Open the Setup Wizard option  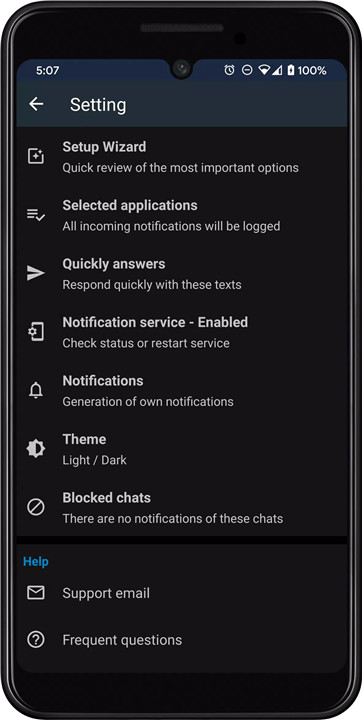point(182,157)
